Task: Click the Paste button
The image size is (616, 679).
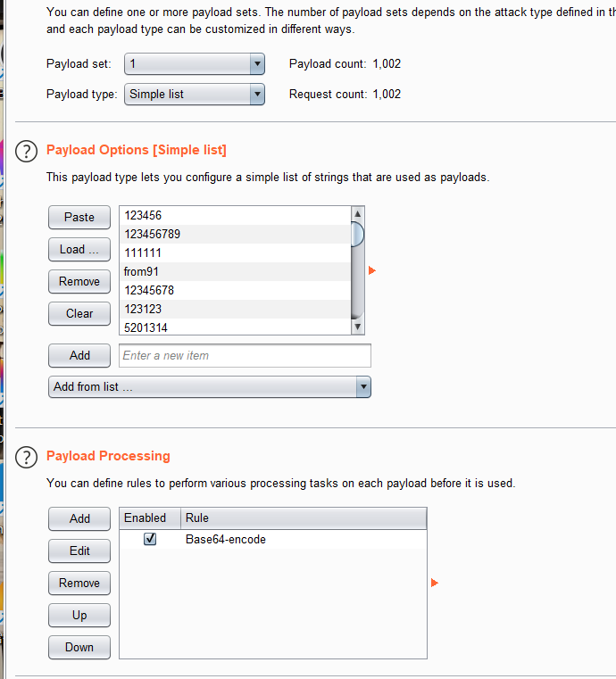Action: [79, 217]
